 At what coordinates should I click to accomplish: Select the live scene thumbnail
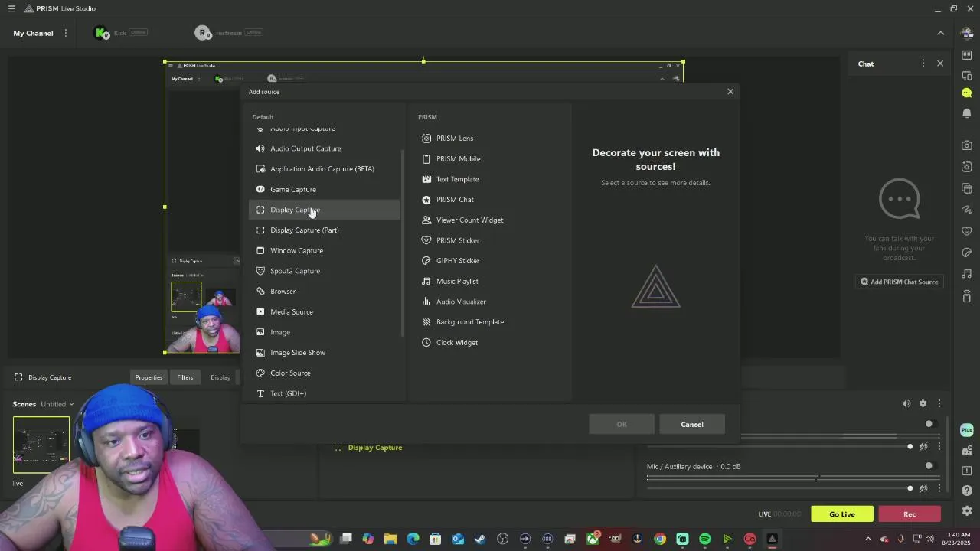click(41, 445)
